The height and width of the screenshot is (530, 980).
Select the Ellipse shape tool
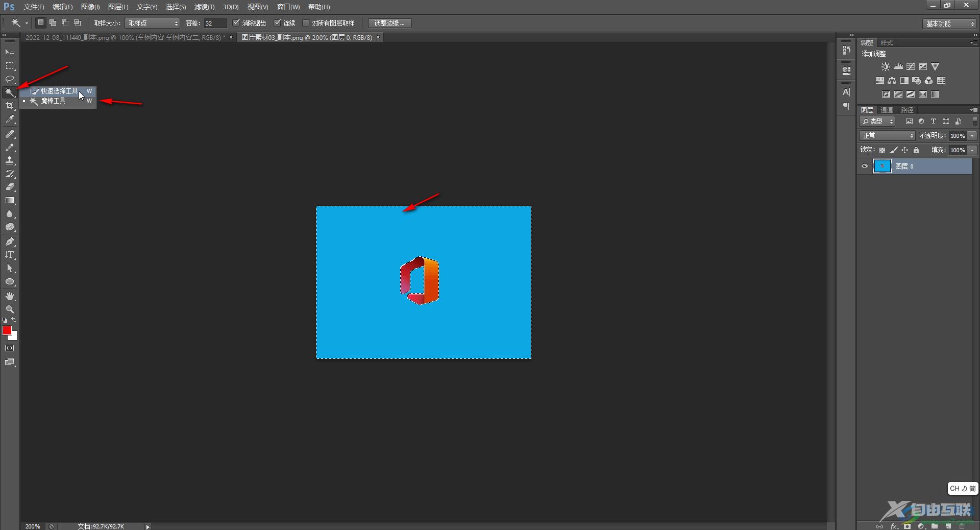[10, 282]
